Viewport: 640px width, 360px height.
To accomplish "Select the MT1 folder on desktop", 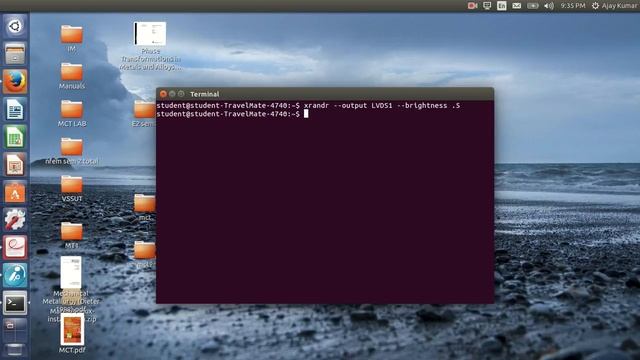I will [x=72, y=231].
